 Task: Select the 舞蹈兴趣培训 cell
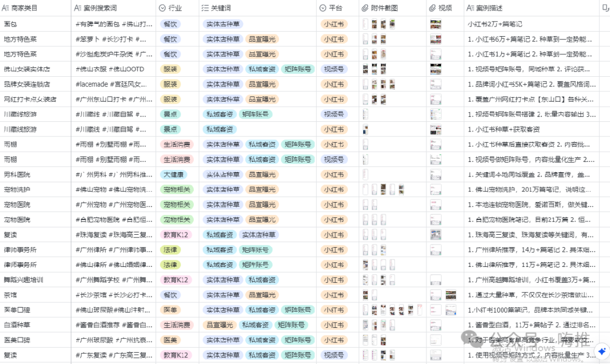click(36, 280)
